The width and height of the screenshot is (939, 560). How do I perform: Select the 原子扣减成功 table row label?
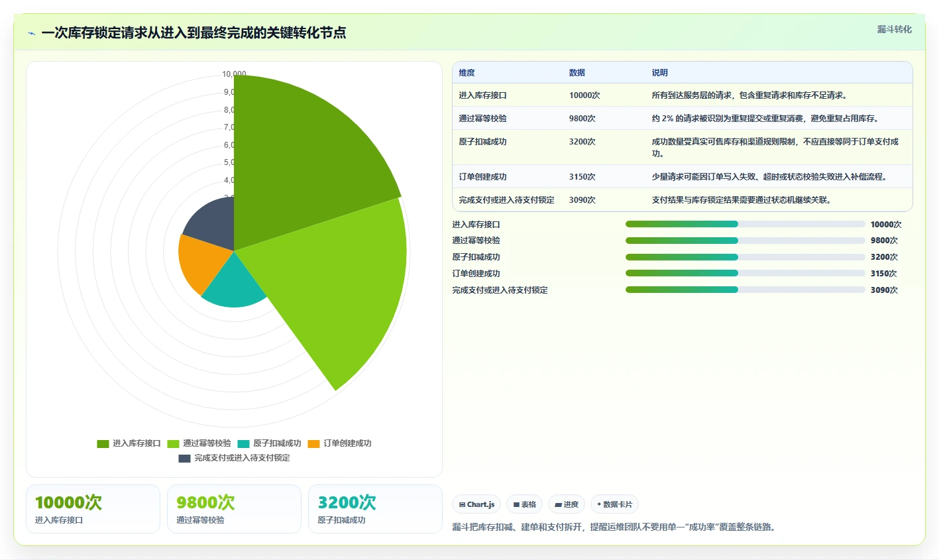pyautogui.click(x=482, y=142)
